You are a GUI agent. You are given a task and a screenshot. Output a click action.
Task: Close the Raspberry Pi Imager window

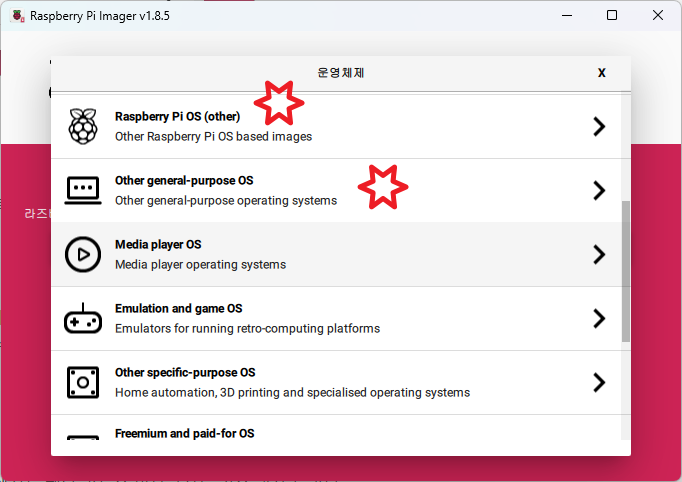[658, 15]
